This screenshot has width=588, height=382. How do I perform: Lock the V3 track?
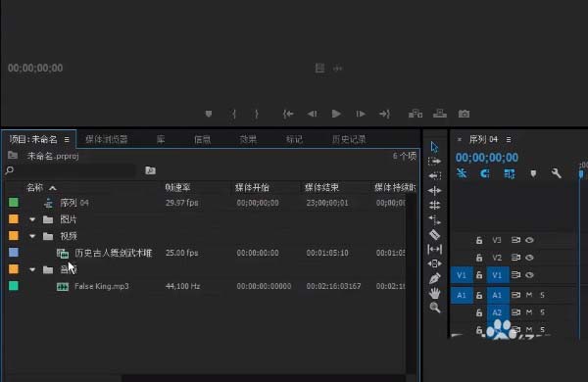[479, 240]
